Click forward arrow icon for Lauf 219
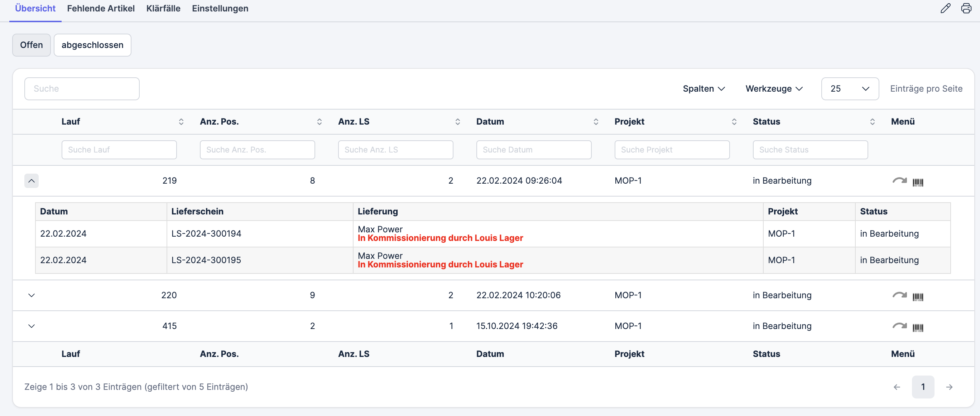This screenshot has width=980, height=416. pos(899,181)
